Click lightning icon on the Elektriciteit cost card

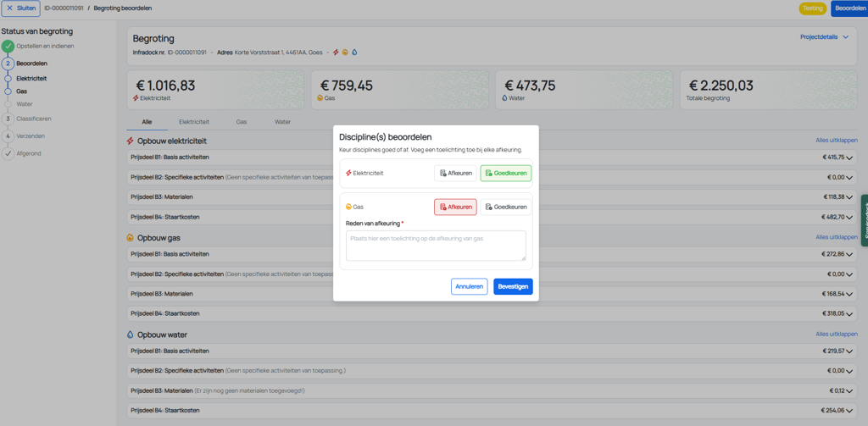(136, 98)
